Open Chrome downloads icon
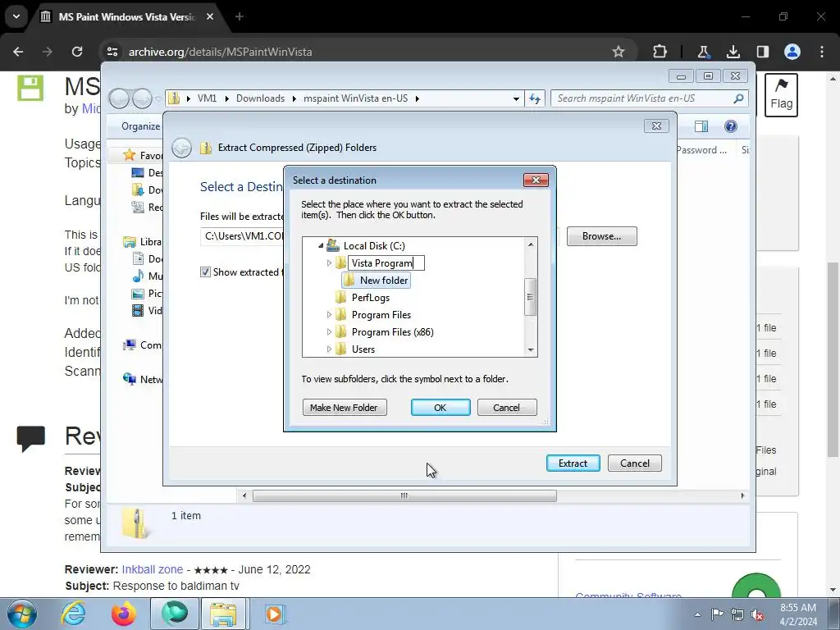The image size is (840, 630). [733, 52]
